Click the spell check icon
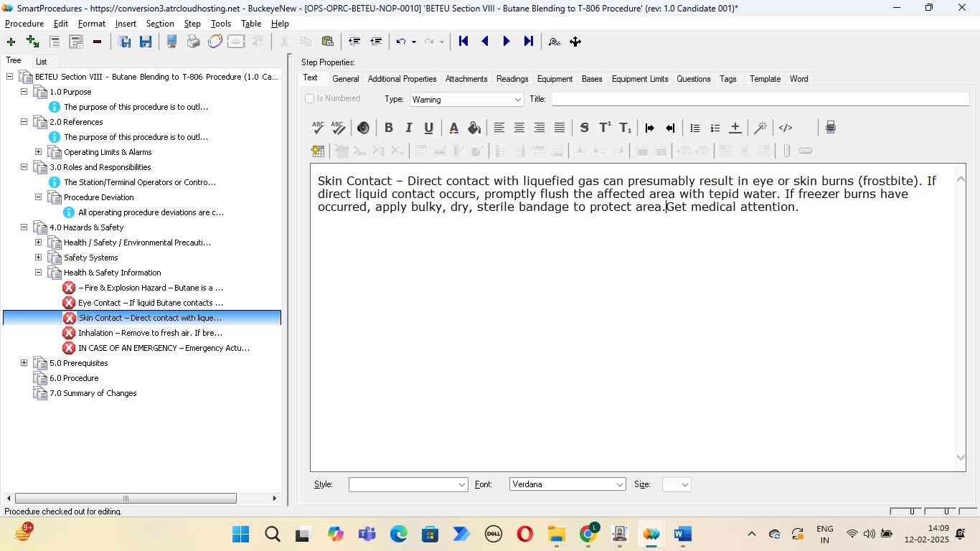 [318, 128]
